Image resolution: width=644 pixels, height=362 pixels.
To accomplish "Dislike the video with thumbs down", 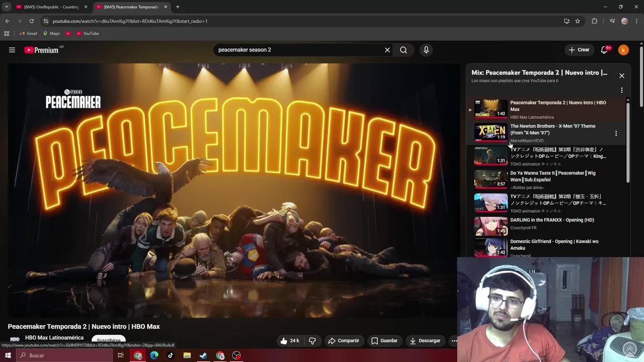I will [x=312, y=340].
